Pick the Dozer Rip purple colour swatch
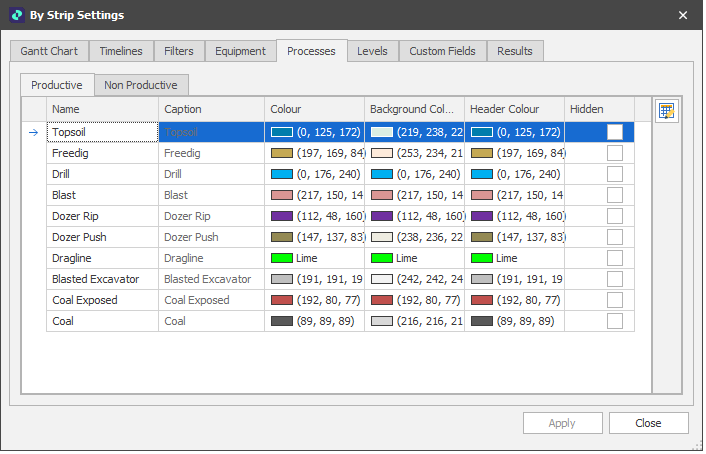The width and height of the screenshot is (706, 454). click(x=281, y=216)
